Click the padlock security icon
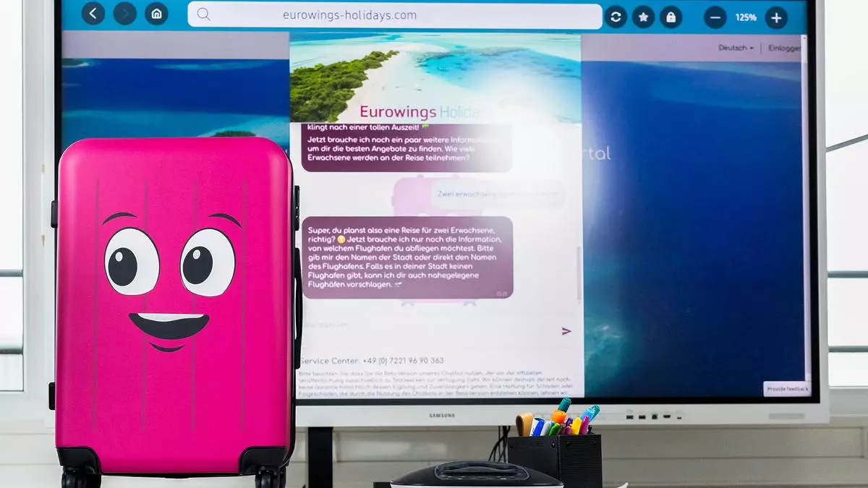The height and width of the screenshot is (488, 868). click(x=671, y=17)
